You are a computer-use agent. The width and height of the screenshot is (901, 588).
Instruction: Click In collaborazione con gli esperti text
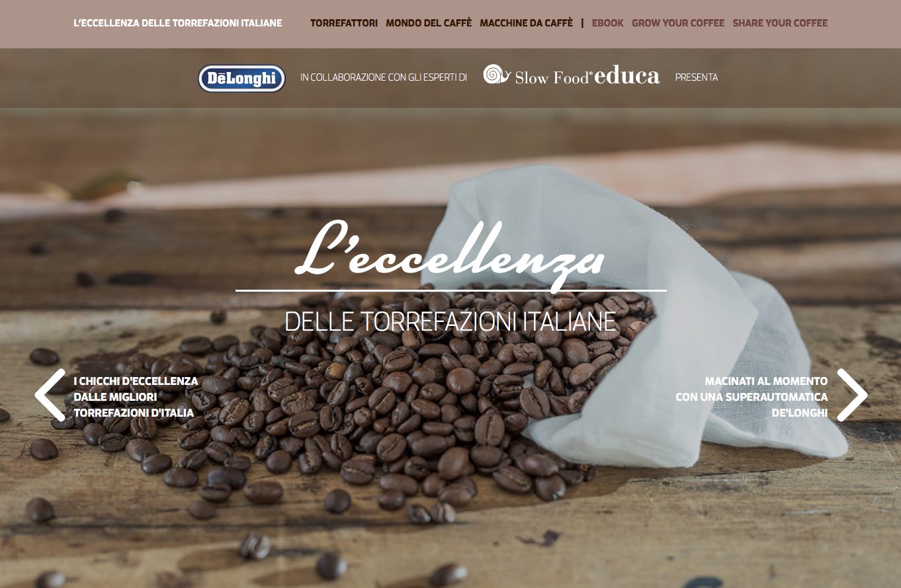[x=384, y=77]
